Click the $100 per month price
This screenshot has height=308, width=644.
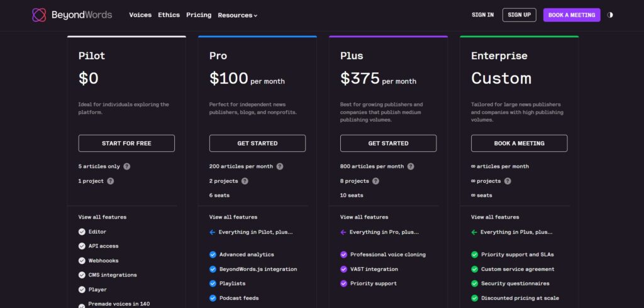247,79
